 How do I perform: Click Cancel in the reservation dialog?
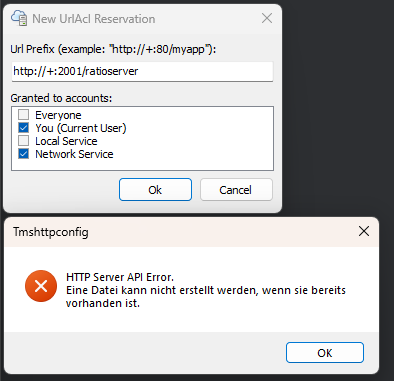click(236, 190)
